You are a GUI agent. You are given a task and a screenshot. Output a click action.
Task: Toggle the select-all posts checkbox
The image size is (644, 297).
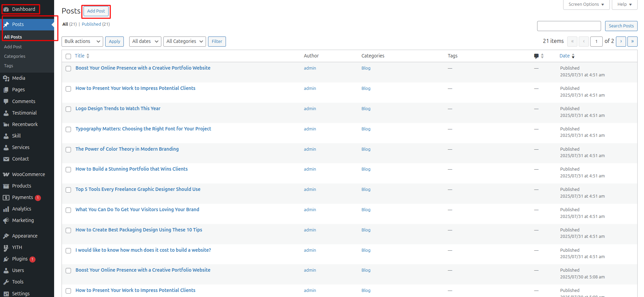(68, 56)
